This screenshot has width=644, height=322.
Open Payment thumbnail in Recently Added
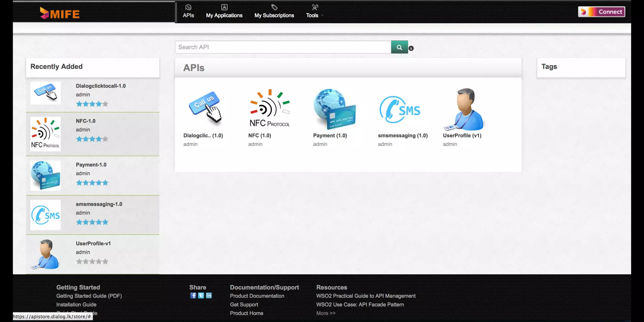point(46,175)
